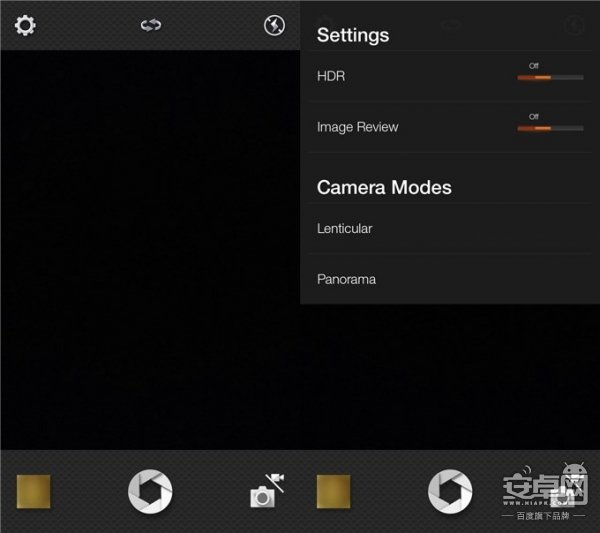
Task: Click the Off label above HDR slider
Action: (x=534, y=65)
